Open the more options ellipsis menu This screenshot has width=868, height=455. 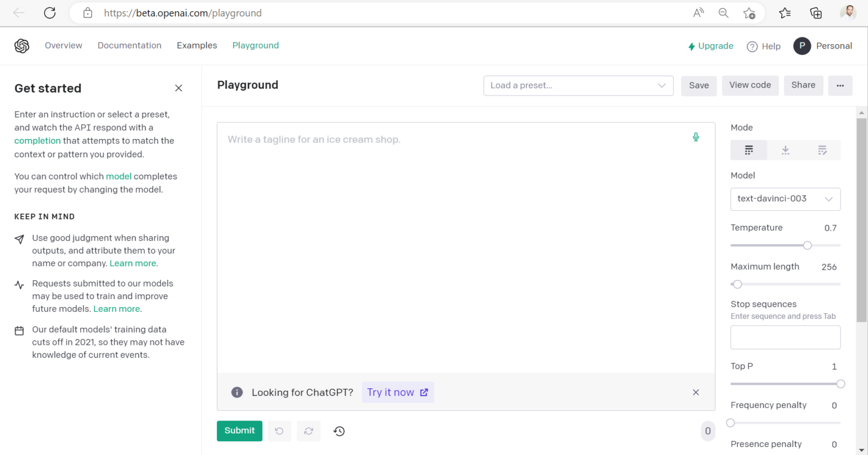pos(840,85)
